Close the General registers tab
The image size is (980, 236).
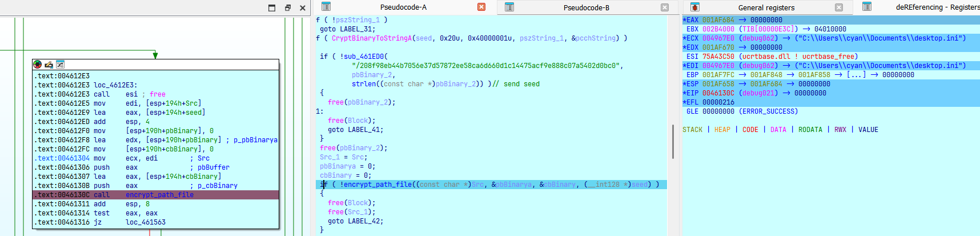839,7
